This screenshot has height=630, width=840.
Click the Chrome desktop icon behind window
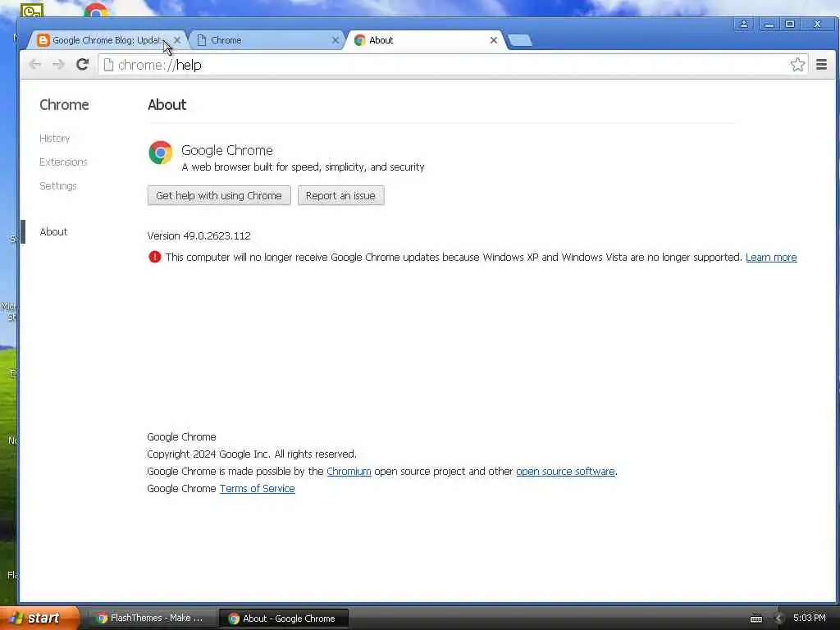pyautogui.click(x=97, y=10)
